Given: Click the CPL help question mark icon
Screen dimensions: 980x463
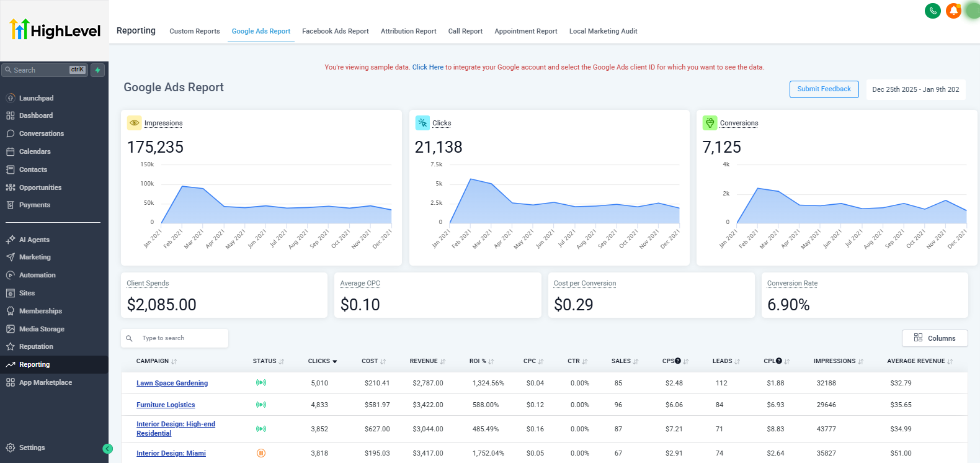Looking at the screenshot, I should click(779, 361).
